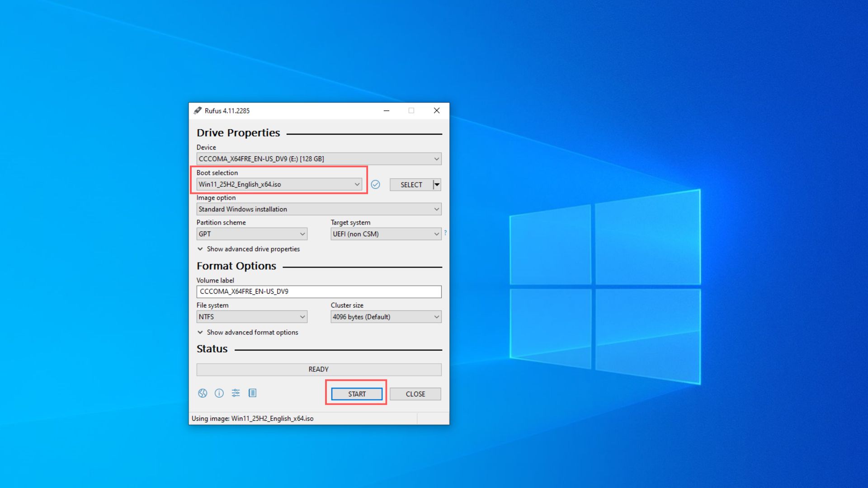Show the Rufus log via notebook icon
The image size is (868, 488).
click(x=252, y=393)
